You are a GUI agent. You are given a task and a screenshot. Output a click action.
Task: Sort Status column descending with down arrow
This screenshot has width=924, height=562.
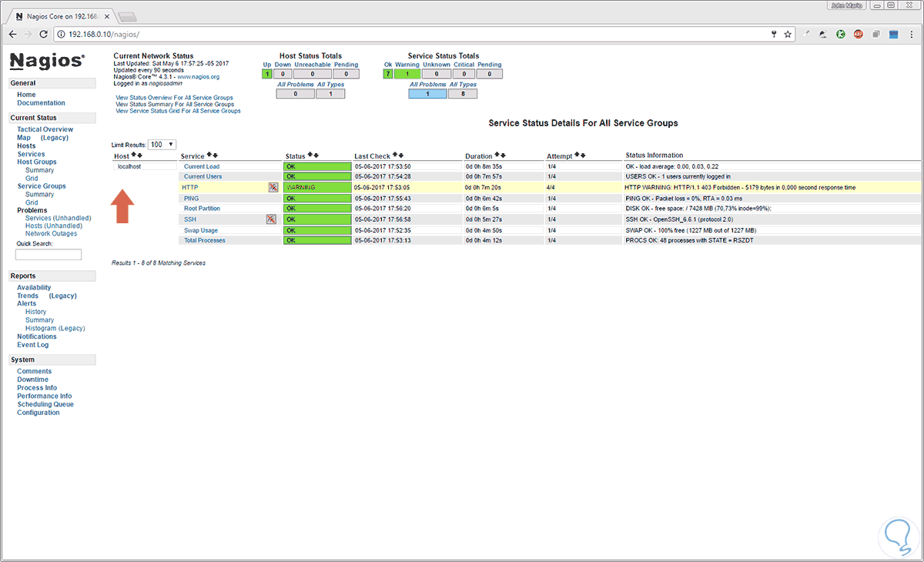tap(316, 156)
